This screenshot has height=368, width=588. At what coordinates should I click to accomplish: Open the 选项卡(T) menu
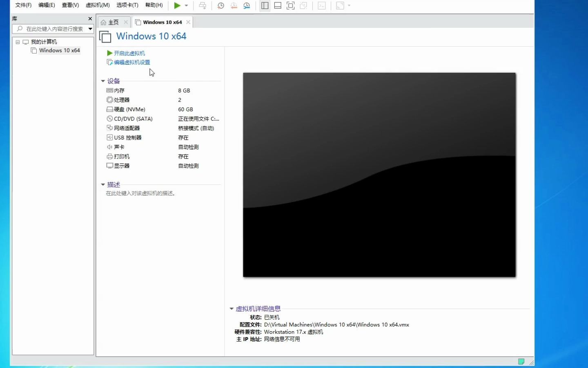pyautogui.click(x=127, y=5)
